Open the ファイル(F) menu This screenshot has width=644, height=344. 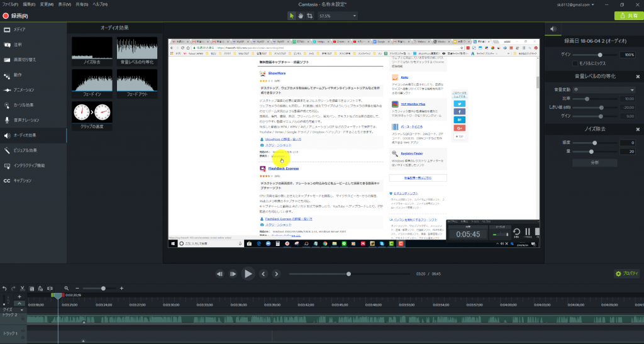pos(10,4)
